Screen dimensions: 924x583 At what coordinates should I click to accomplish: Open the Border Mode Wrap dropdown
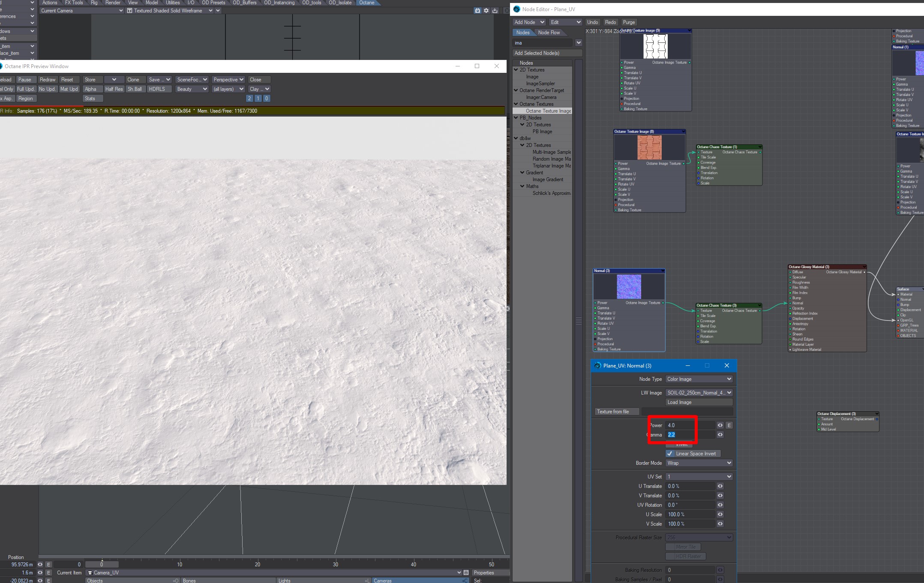pyautogui.click(x=699, y=463)
